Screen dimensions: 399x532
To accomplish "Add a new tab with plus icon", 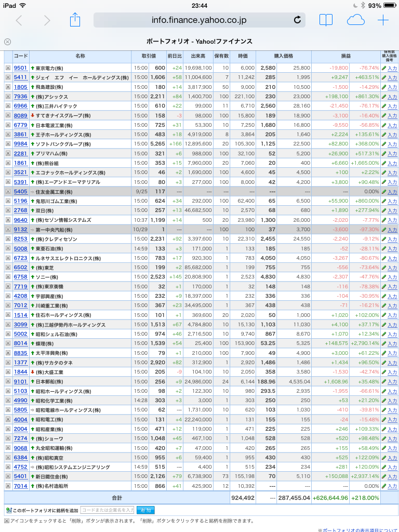I will click(383, 20).
